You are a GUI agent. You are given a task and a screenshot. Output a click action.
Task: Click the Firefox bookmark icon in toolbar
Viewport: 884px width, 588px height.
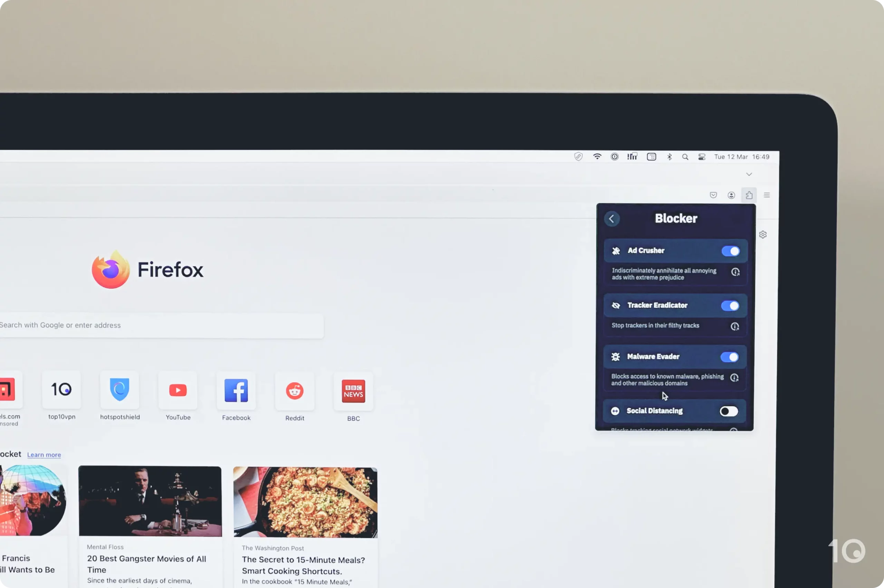(x=714, y=194)
